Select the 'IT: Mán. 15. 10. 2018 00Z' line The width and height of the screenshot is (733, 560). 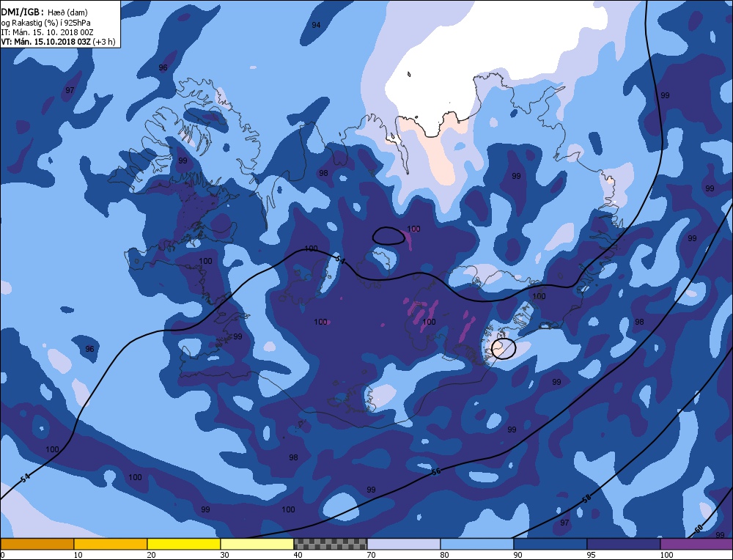click(x=47, y=32)
